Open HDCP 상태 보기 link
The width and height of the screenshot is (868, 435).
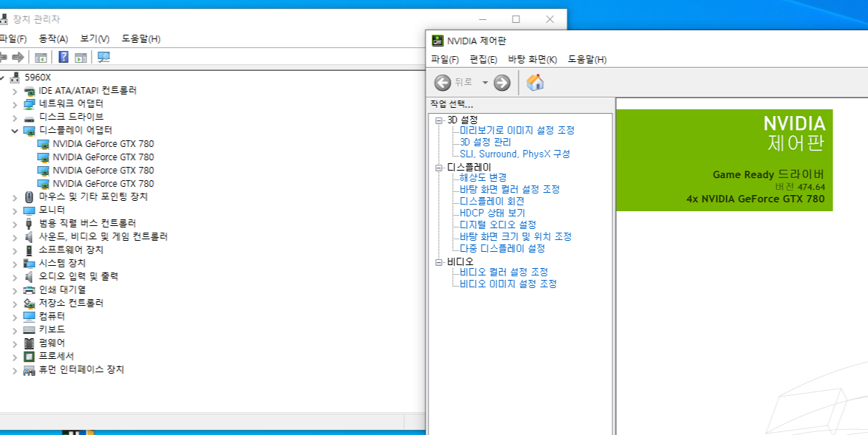pyautogui.click(x=493, y=213)
